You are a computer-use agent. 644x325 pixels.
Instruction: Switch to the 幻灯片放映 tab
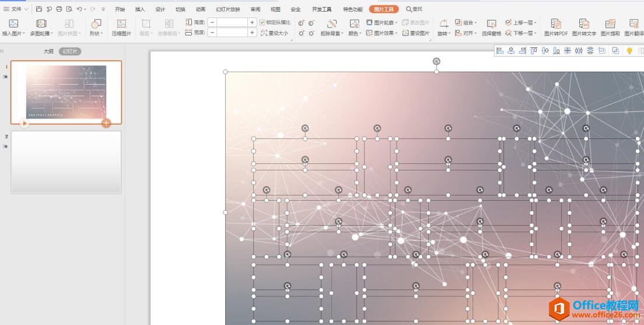tap(228, 9)
